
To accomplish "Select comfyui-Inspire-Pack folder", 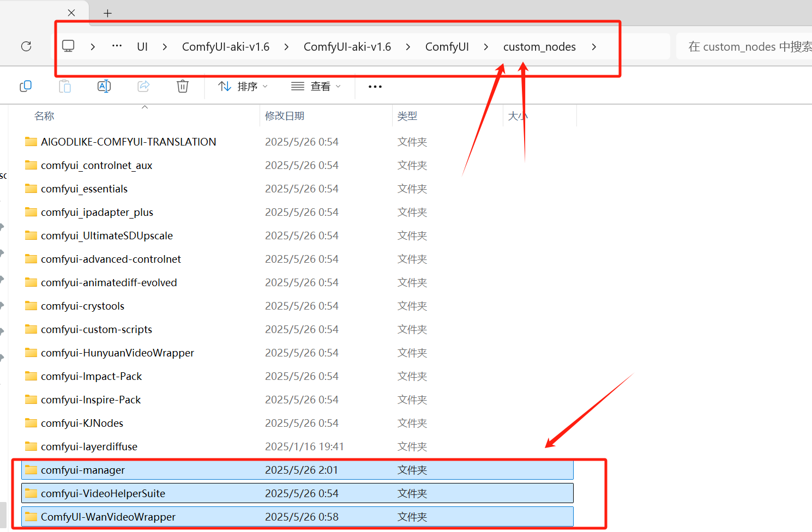I will coord(91,400).
